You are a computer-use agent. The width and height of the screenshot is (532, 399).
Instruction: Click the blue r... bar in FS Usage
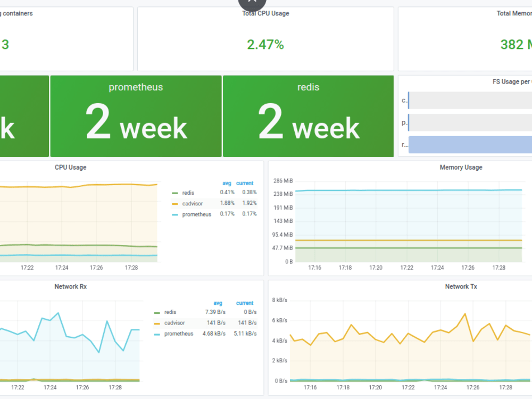click(470, 145)
